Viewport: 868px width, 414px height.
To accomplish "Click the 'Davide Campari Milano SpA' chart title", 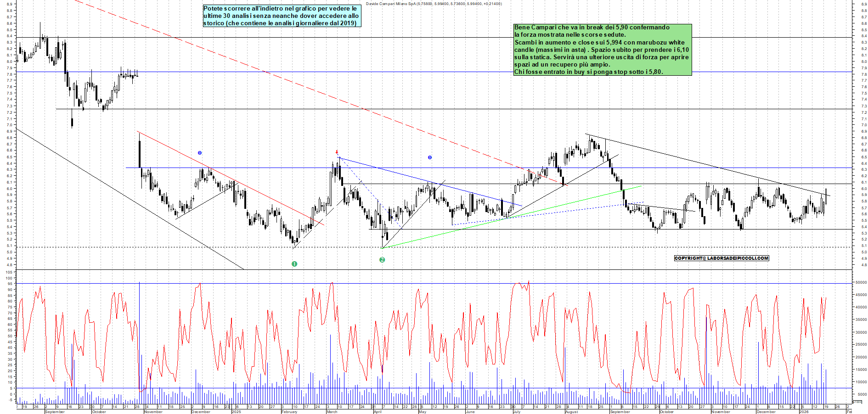I will [434, 4].
